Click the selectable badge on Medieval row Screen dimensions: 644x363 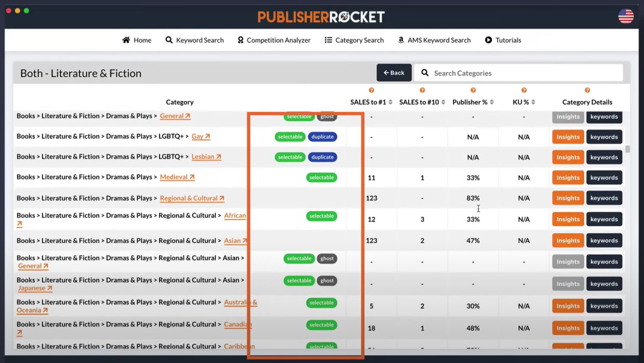[x=321, y=178]
